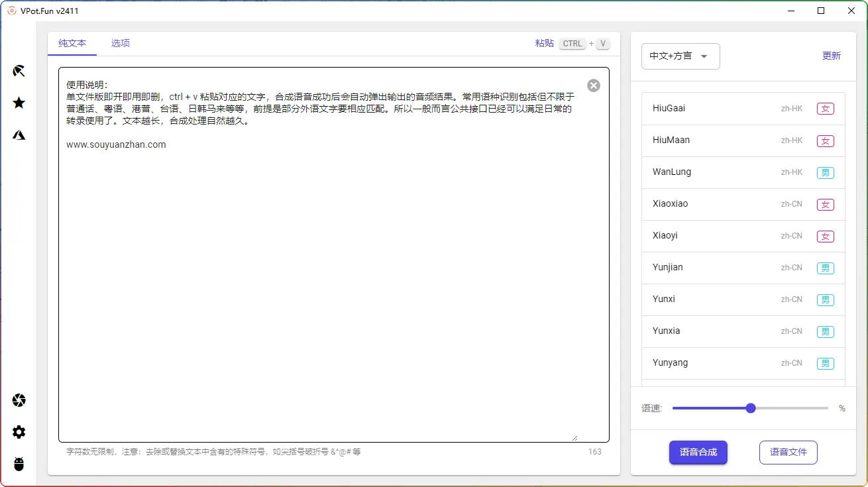This screenshot has height=487, width=868.
Task: Click the CTRL key badge
Action: tap(572, 44)
